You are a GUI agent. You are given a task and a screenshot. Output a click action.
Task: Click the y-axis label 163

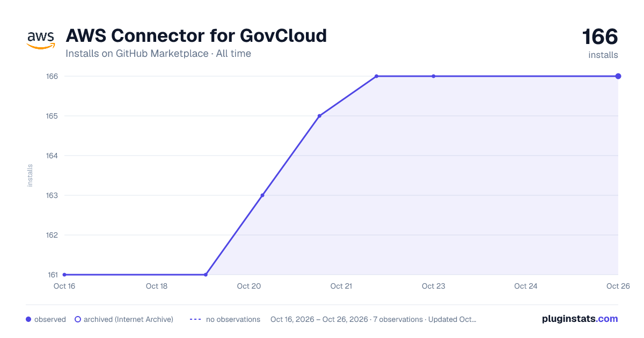pyautogui.click(x=52, y=195)
